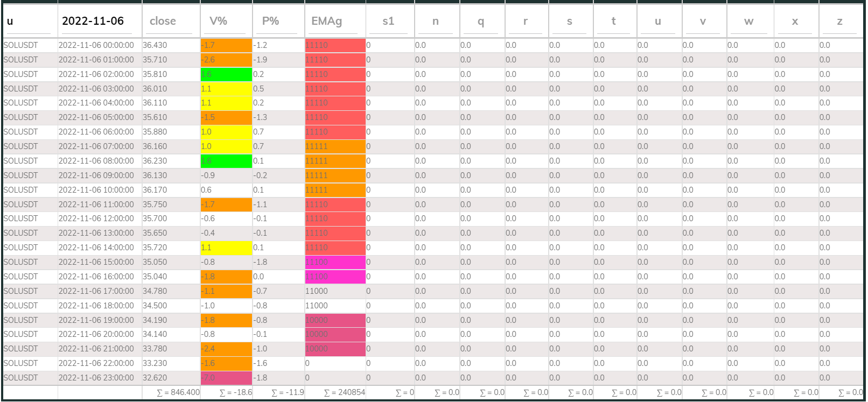Select the z column header

(x=839, y=22)
